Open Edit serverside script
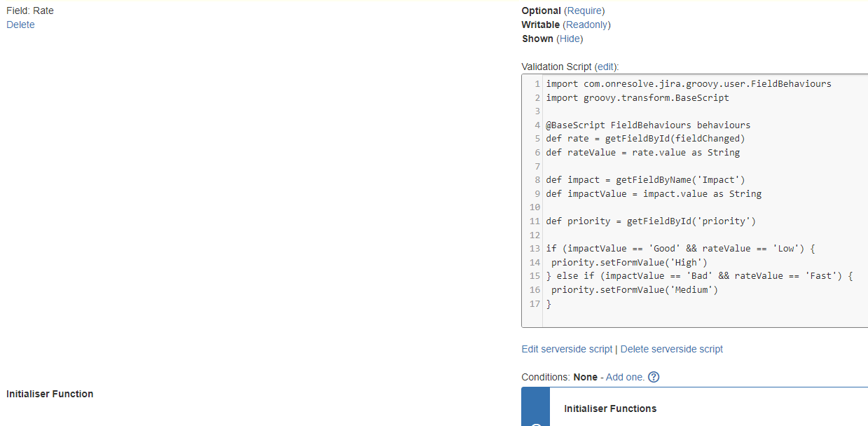 [x=567, y=349]
